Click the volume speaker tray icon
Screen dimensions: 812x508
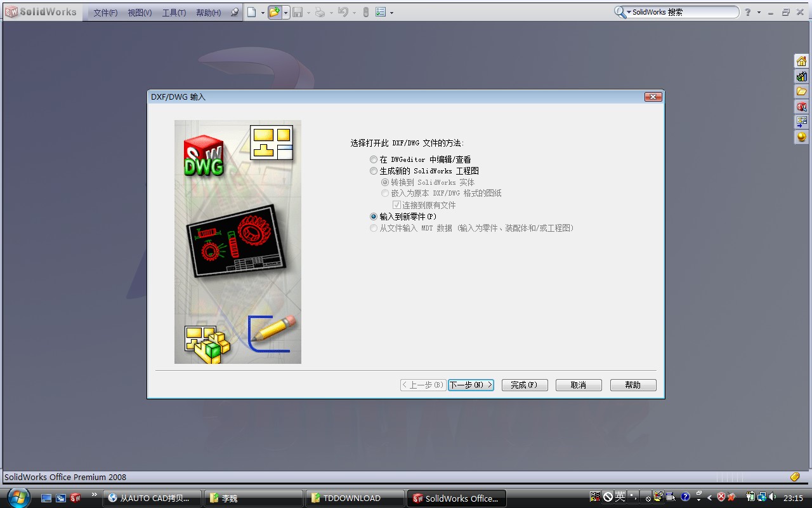[x=772, y=497]
